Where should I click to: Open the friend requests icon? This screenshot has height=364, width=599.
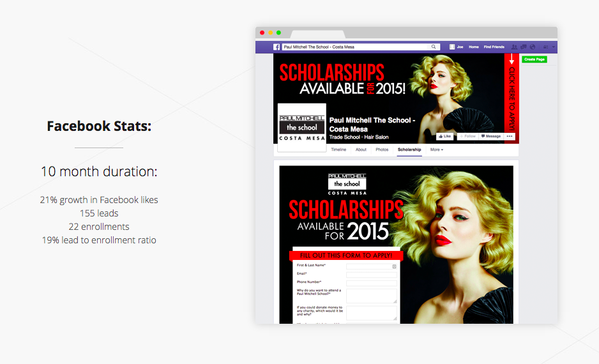coord(515,47)
